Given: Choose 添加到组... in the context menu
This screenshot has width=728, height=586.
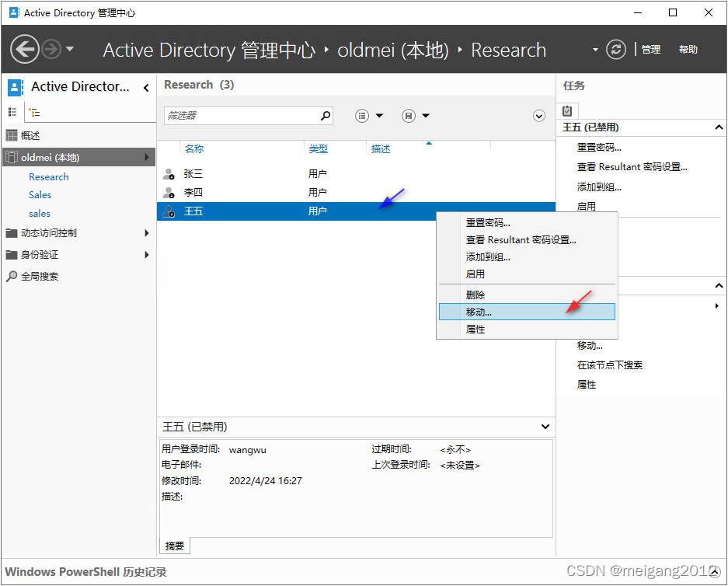Looking at the screenshot, I should click(x=527, y=257).
